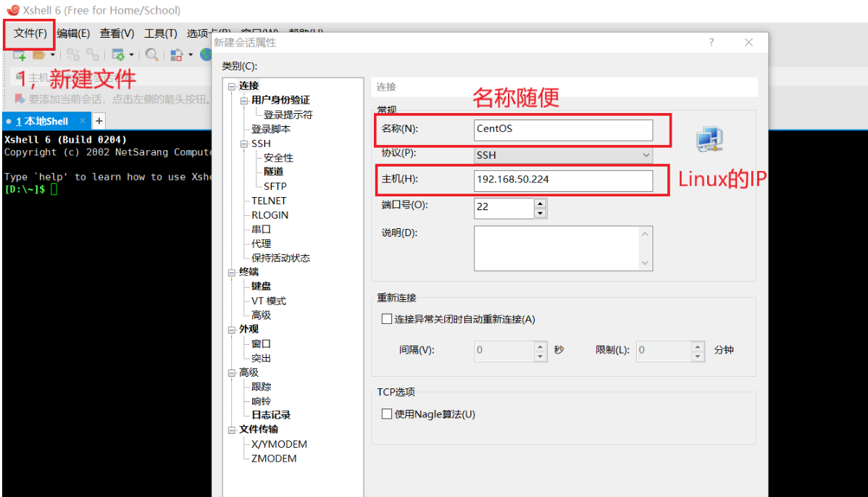Select 安全性 under SSH

pos(278,158)
